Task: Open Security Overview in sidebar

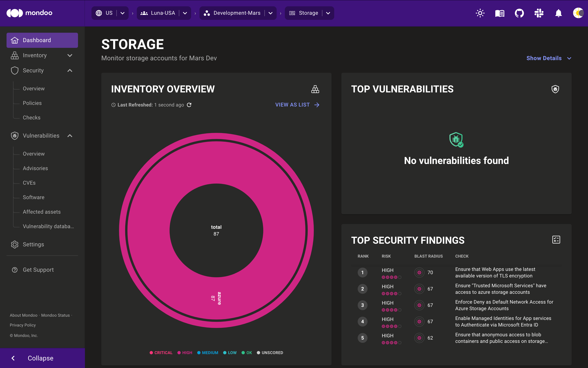Action: point(33,89)
